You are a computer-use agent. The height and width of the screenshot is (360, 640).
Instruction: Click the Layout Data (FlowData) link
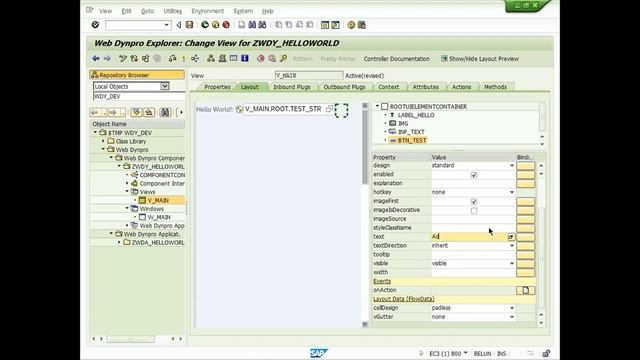click(404, 299)
